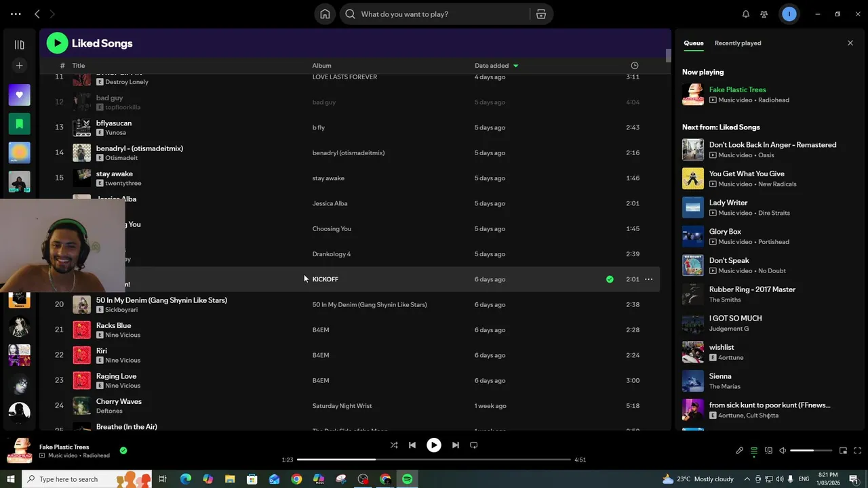This screenshot has width=868, height=488.
Task: Open Your Episodes green bookmark tile
Action: pos(19,123)
